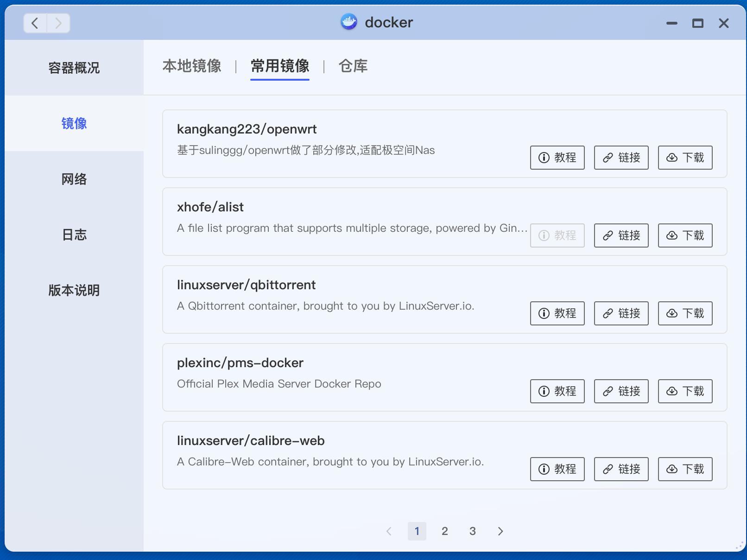Click the back navigation arrow
This screenshot has width=747, height=560.
point(34,23)
